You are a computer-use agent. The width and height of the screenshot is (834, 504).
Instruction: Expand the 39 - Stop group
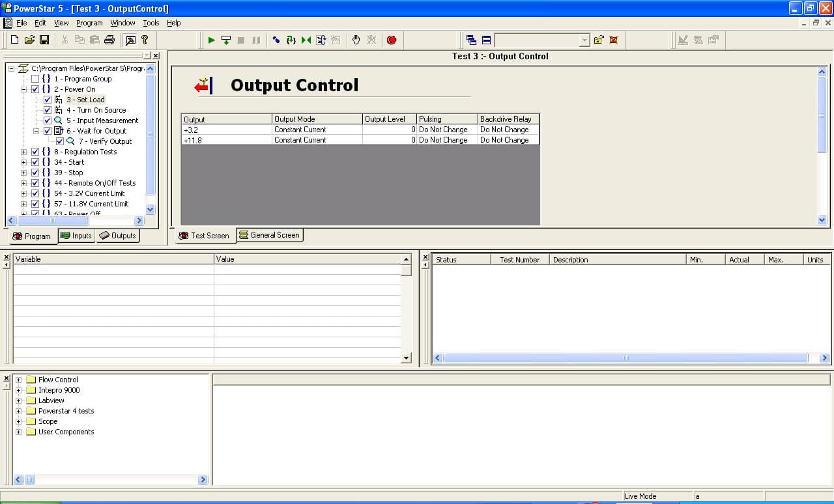click(23, 173)
